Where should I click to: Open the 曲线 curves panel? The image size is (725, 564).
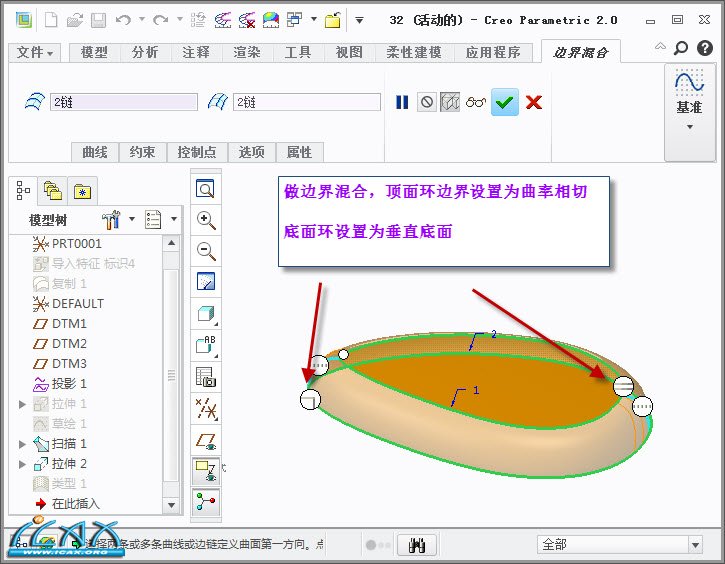coord(95,152)
